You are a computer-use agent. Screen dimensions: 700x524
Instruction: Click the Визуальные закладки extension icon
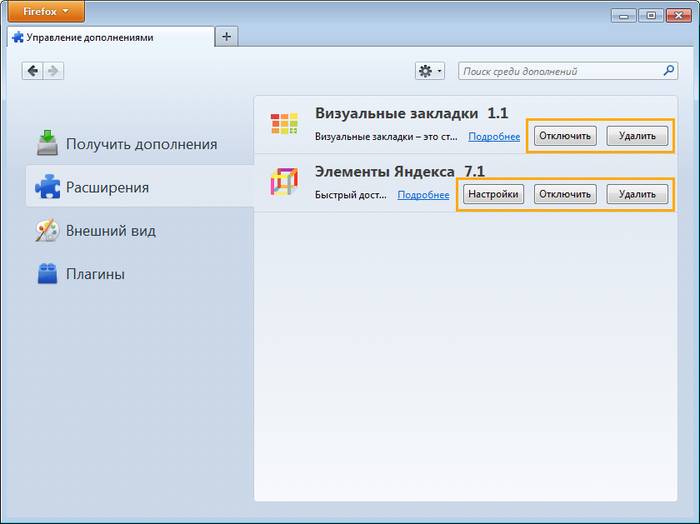pos(284,124)
